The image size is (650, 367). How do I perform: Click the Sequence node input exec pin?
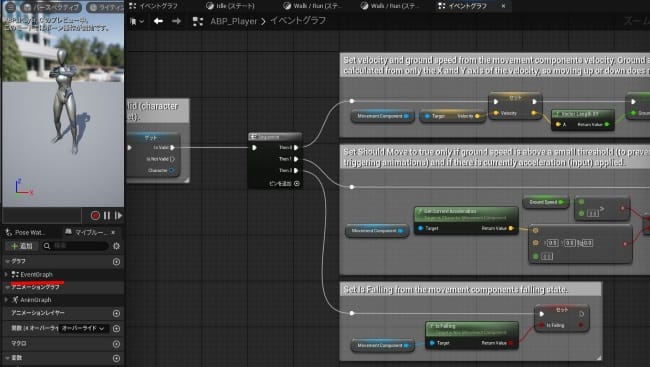click(x=254, y=147)
